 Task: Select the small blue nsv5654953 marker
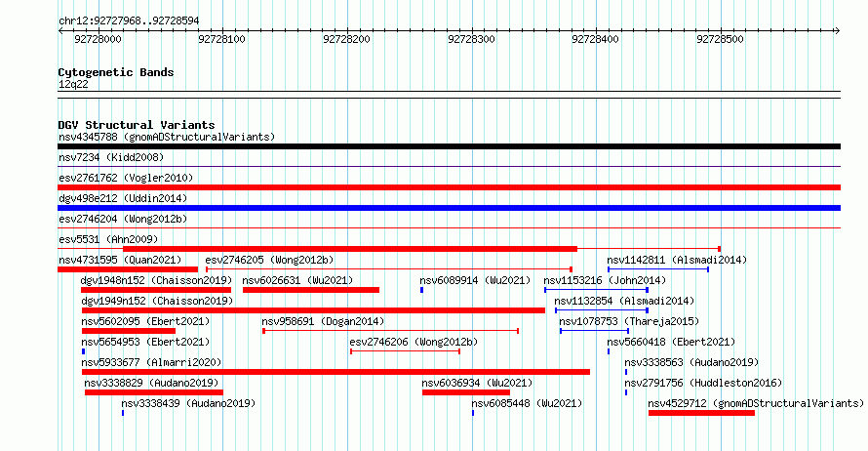coord(84,351)
